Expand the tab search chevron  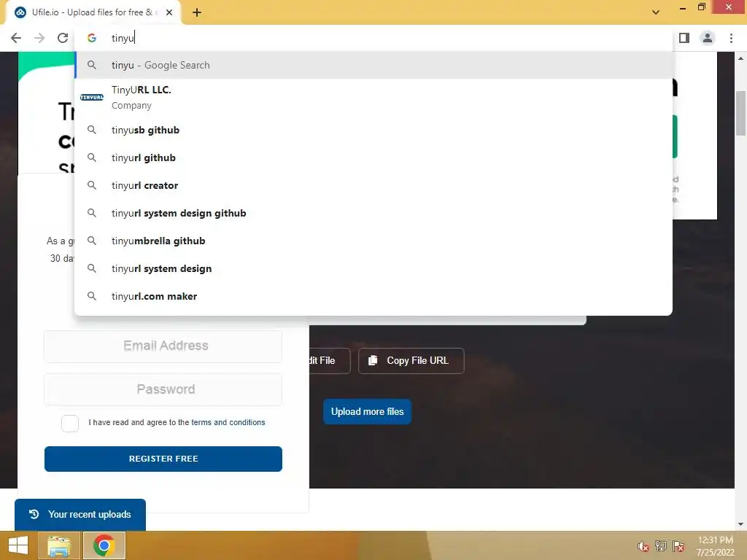[x=656, y=12]
